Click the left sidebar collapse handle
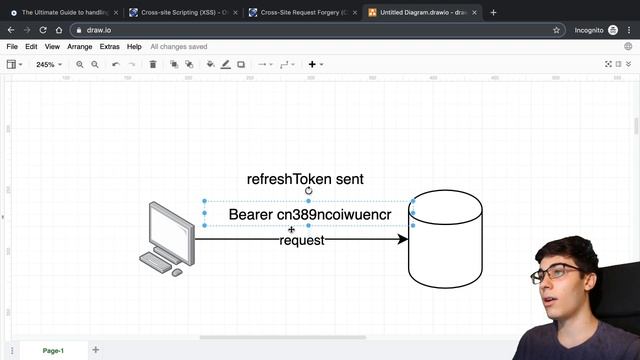 (2, 217)
